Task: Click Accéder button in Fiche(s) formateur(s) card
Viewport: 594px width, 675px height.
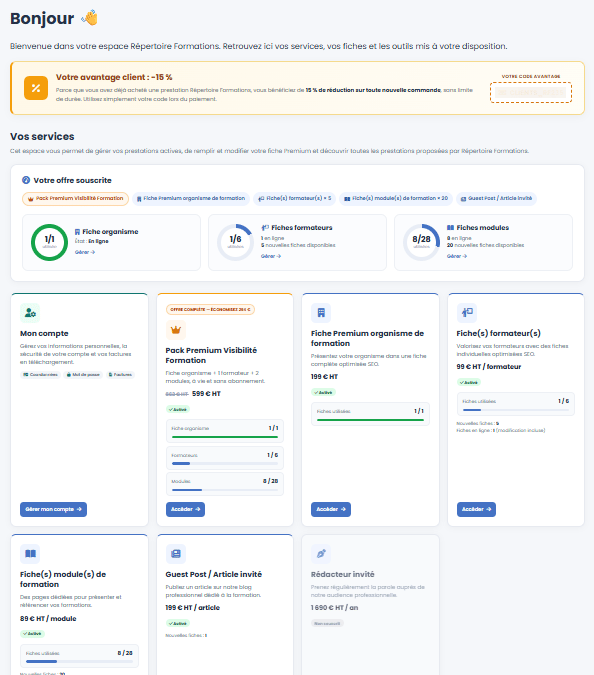Action: click(476, 509)
